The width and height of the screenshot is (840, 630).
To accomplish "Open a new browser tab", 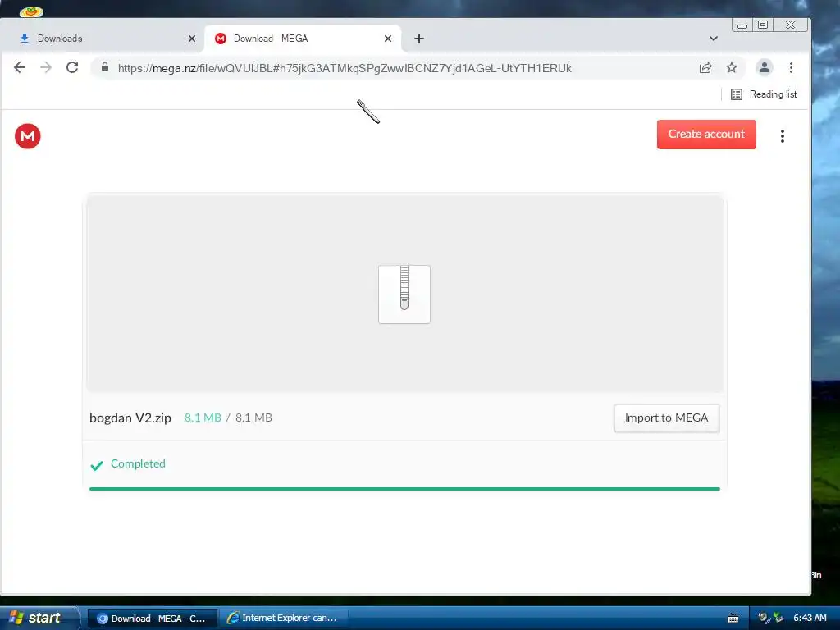I will click(x=419, y=39).
